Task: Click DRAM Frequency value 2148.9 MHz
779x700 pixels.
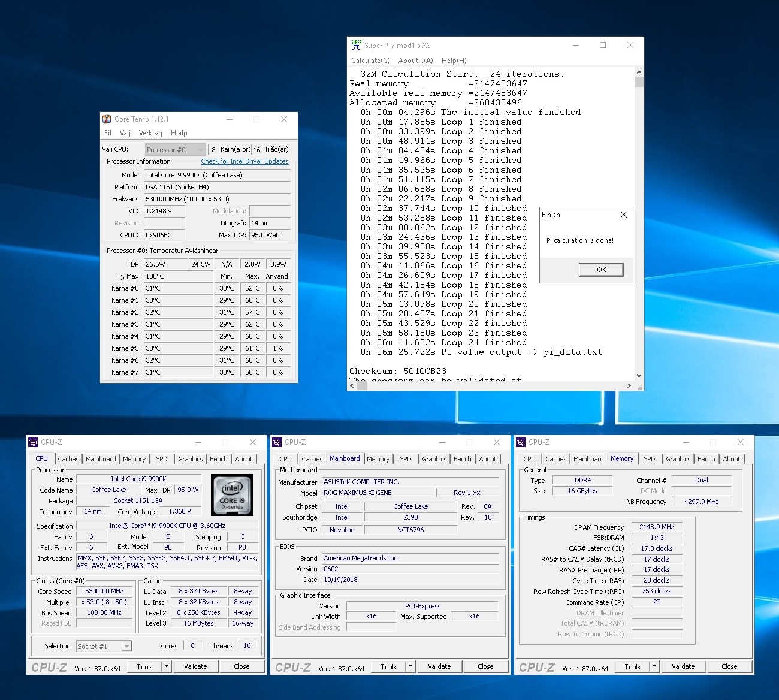Action: tap(656, 527)
